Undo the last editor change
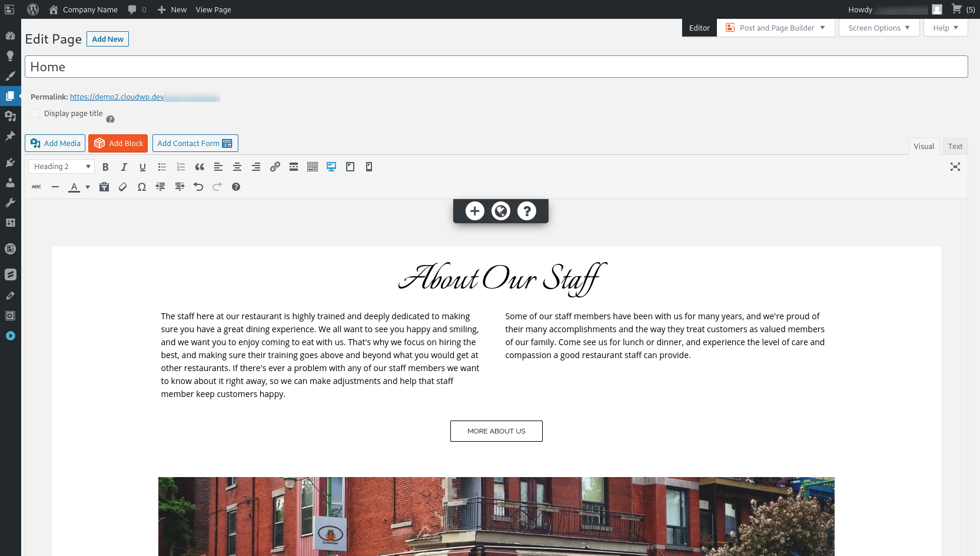The width and height of the screenshot is (980, 556). pyautogui.click(x=198, y=187)
